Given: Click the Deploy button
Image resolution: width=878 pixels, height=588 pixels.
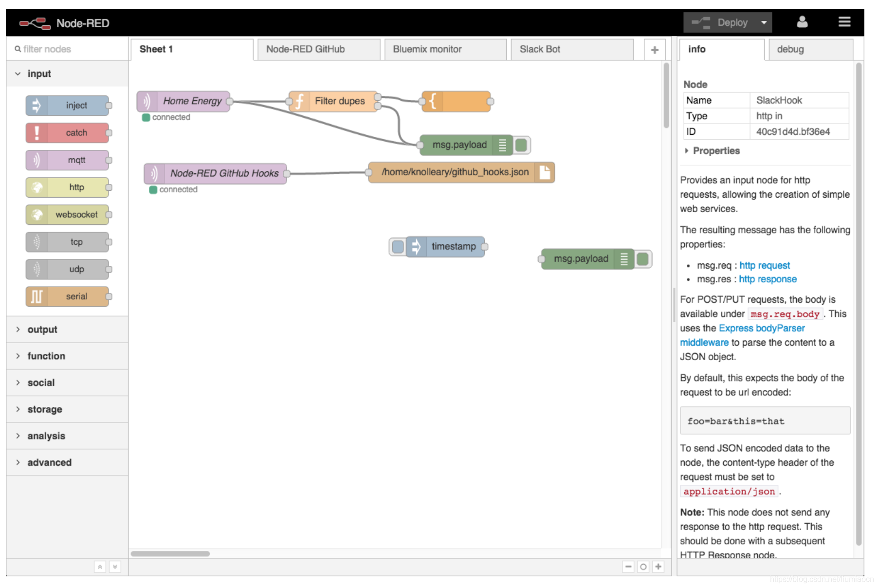Looking at the screenshot, I should 721,22.
